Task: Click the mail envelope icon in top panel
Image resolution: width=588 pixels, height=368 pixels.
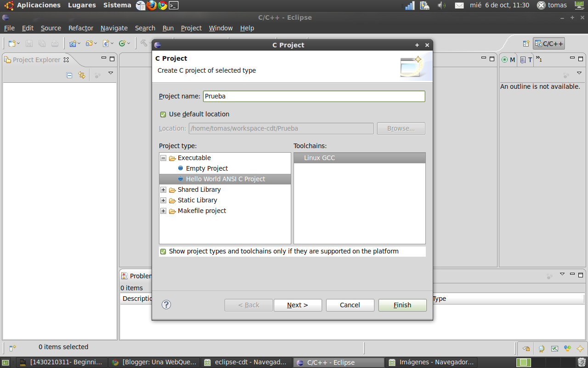Action: point(459,6)
